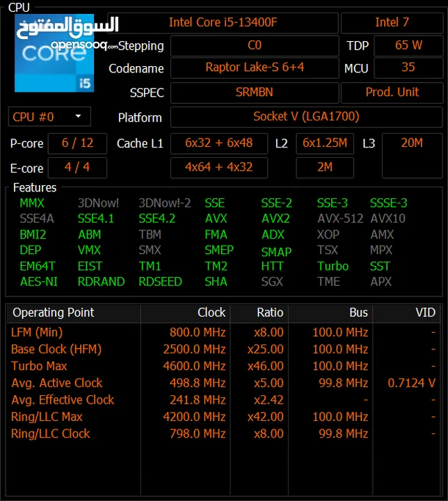Screen dimensions: 448x501
Task: Click the Intel 7 process field
Action: click(x=392, y=23)
